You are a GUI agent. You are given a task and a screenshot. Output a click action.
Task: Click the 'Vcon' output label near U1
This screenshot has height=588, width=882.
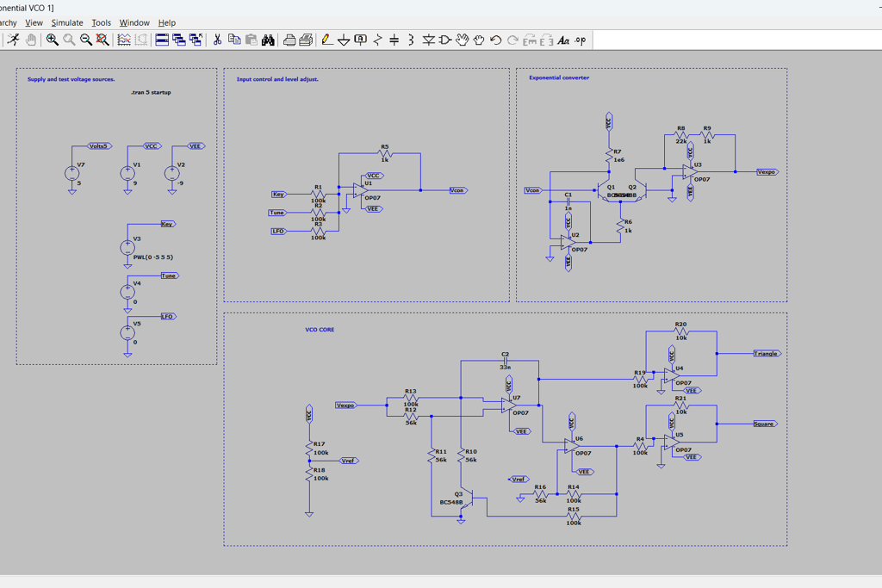coord(458,190)
